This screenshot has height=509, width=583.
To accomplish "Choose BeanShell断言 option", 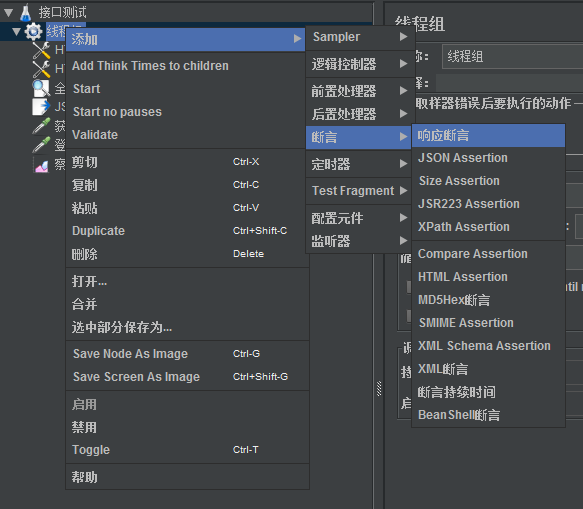I will click(x=489, y=415).
